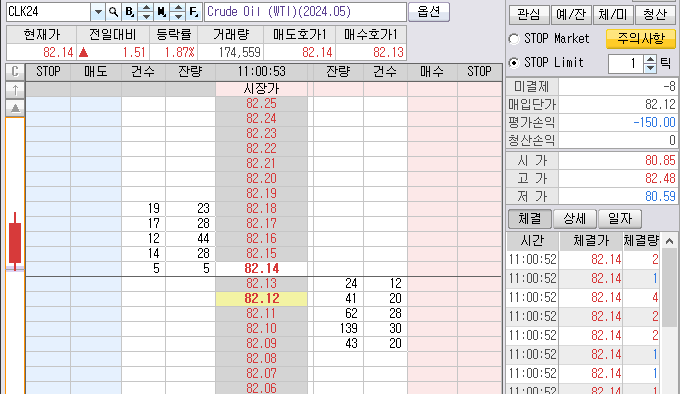The width and height of the screenshot is (680, 394).
Task: Click the 시장가 market price cell
Action: pos(262,89)
